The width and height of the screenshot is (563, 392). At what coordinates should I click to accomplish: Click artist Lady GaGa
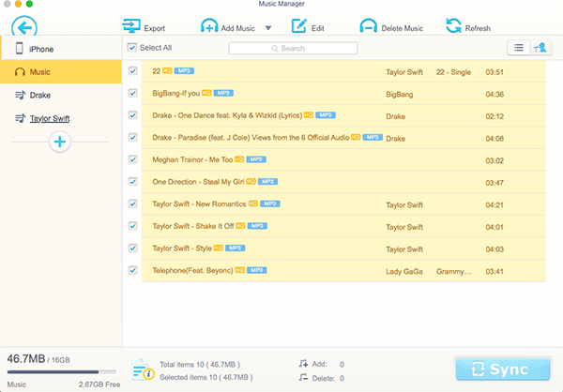pyautogui.click(x=404, y=271)
